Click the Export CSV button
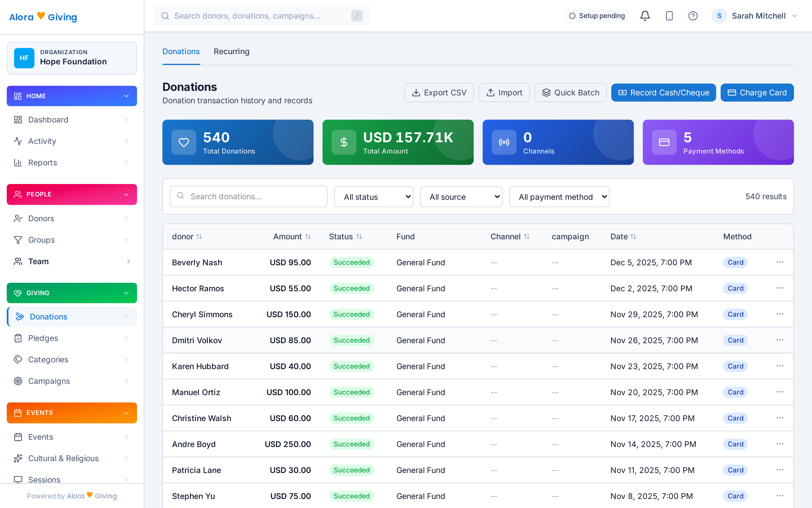The height and width of the screenshot is (508, 812). click(x=439, y=92)
